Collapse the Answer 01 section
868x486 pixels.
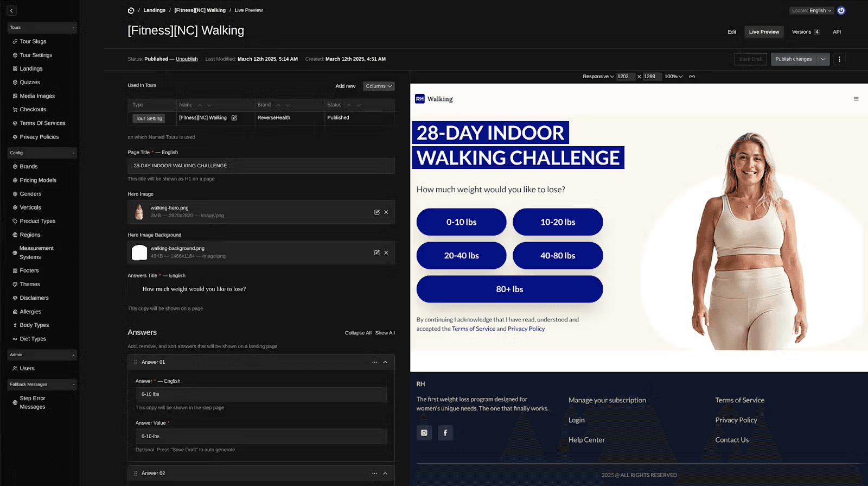(385, 362)
